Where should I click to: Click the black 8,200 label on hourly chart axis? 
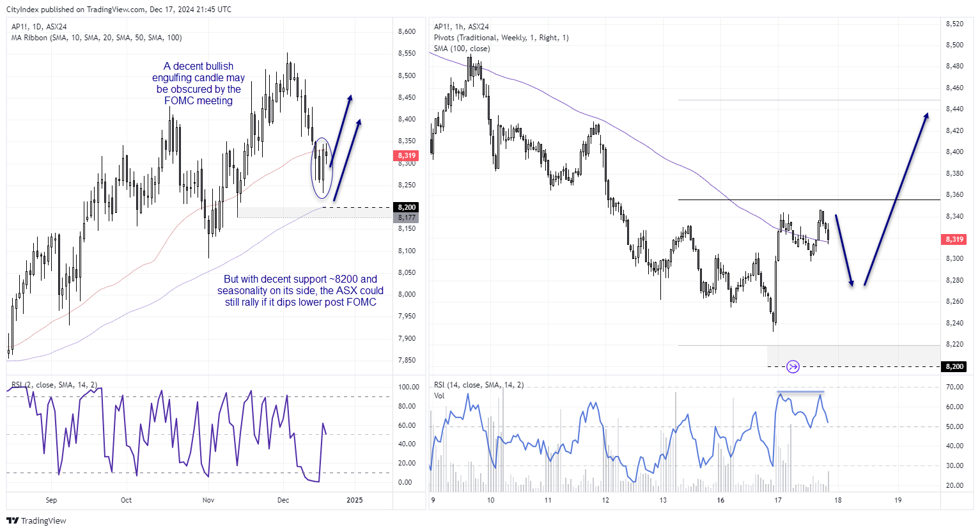tap(954, 366)
